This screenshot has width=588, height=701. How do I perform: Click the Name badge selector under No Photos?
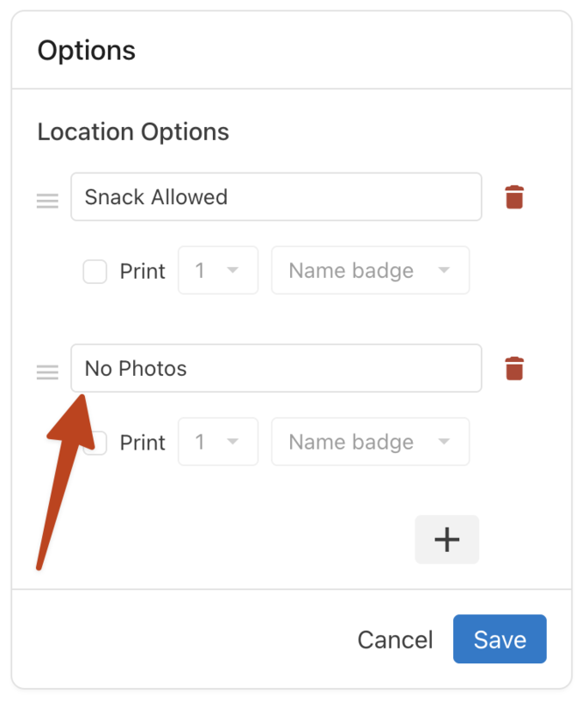click(370, 442)
